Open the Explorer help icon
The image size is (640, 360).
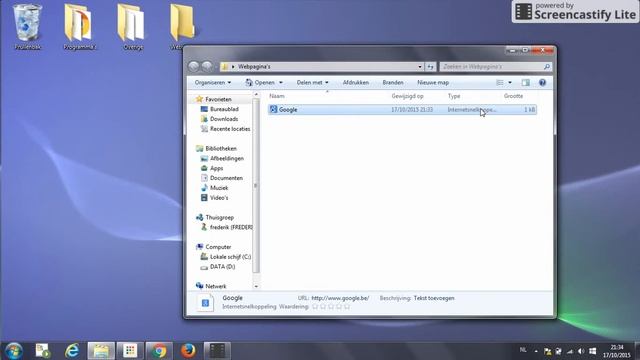[542, 82]
